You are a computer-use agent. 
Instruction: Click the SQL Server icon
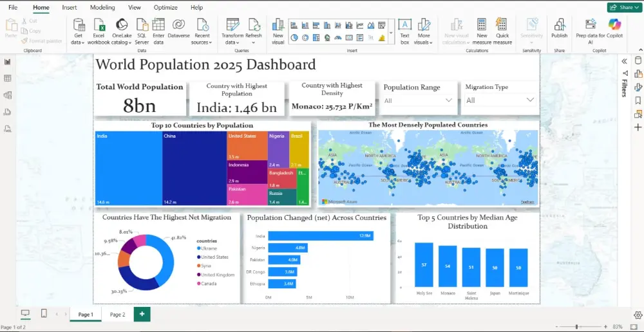tap(142, 25)
